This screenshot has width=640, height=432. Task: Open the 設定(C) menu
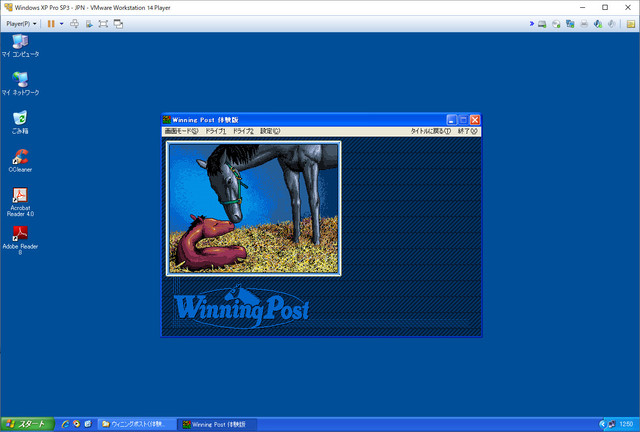pyautogui.click(x=270, y=131)
